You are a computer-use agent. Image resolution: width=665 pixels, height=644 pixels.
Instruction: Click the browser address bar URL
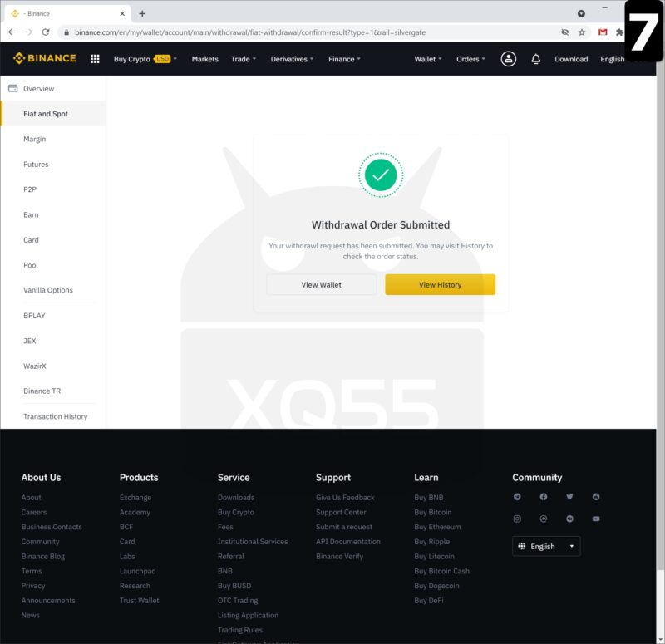pos(249,32)
